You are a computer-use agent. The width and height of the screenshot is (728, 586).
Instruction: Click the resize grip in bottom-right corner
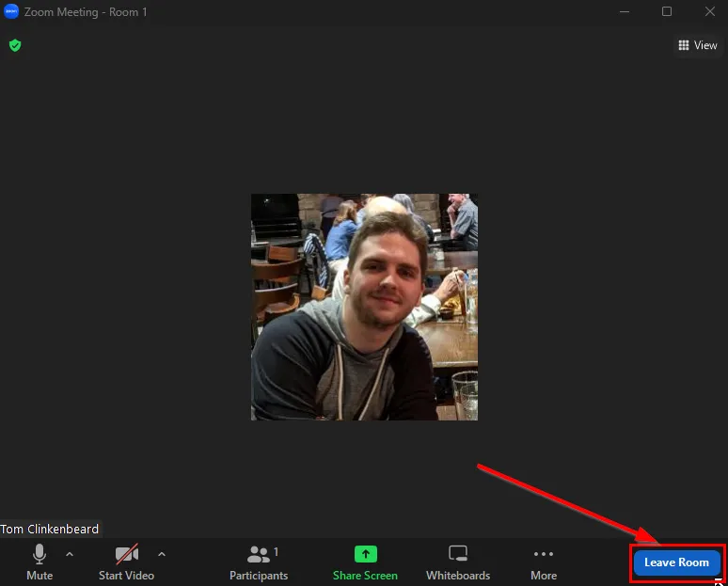coord(720,582)
